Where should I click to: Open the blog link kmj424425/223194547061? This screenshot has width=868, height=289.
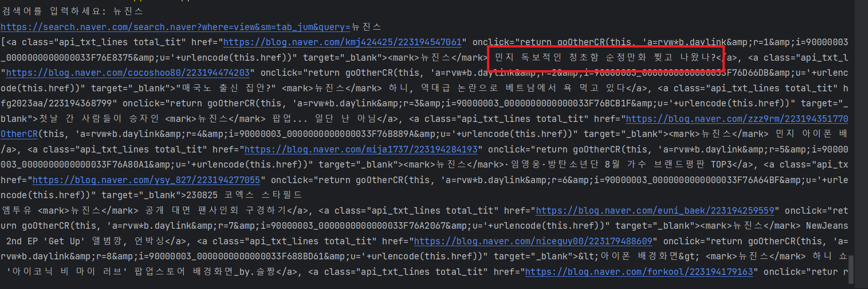pos(342,42)
